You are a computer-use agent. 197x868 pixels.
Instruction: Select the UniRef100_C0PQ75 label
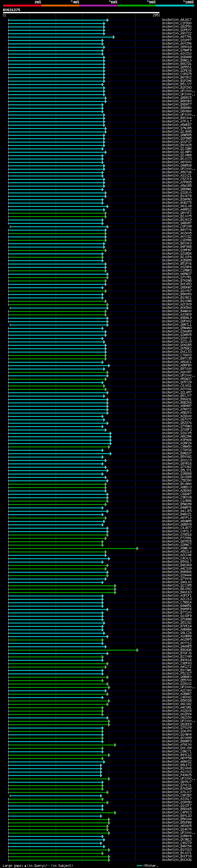pyautogui.click(x=177, y=74)
